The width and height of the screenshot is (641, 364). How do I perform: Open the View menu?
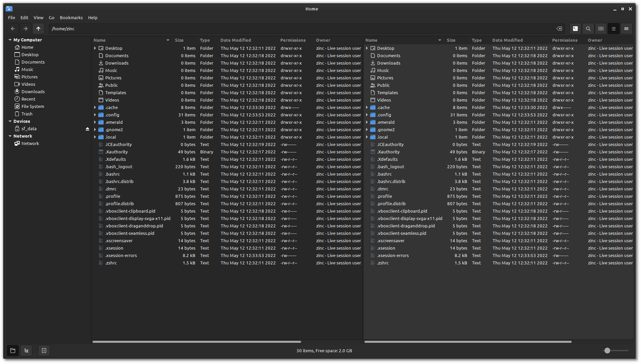tap(38, 17)
